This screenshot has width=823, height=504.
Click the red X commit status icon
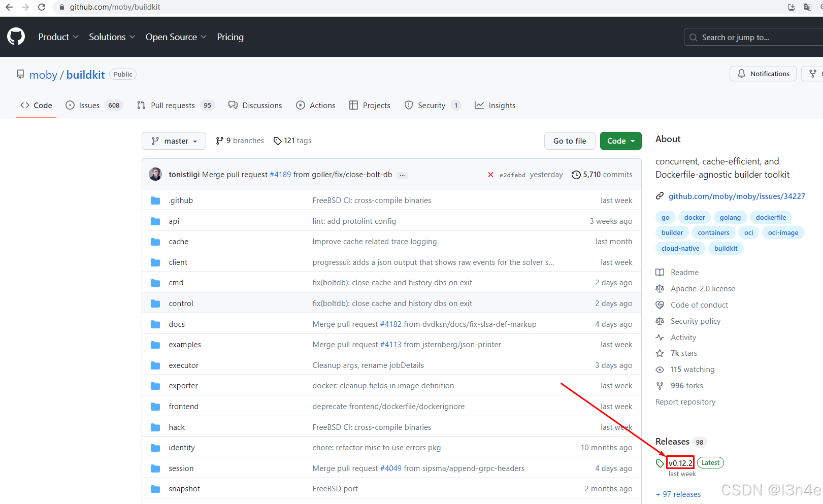point(490,174)
